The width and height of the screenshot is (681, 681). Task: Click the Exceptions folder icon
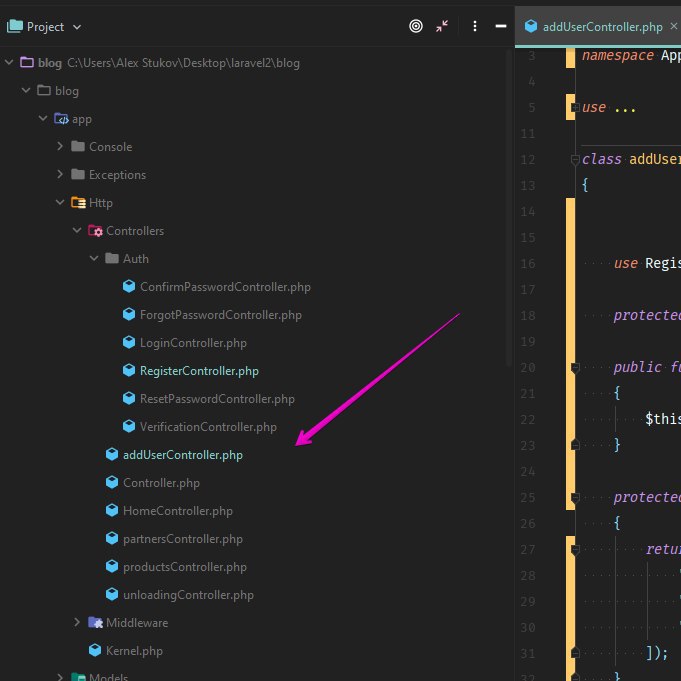point(78,174)
